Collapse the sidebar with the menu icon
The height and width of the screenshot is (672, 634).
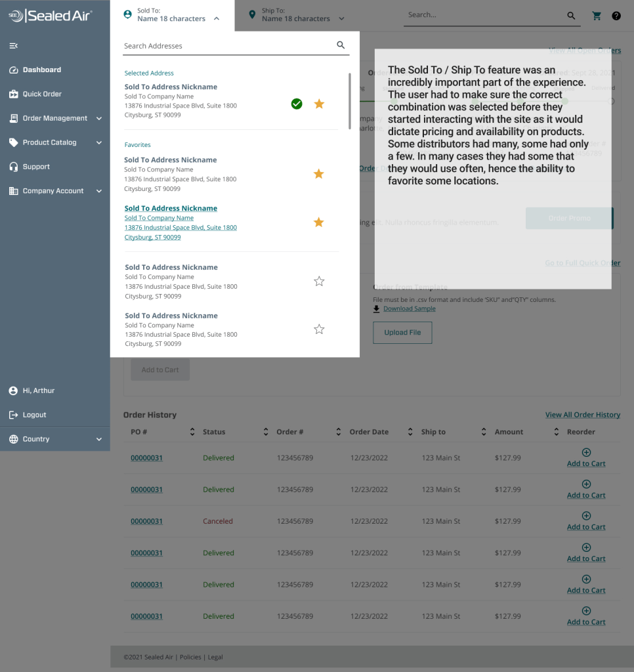pyautogui.click(x=13, y=45)
